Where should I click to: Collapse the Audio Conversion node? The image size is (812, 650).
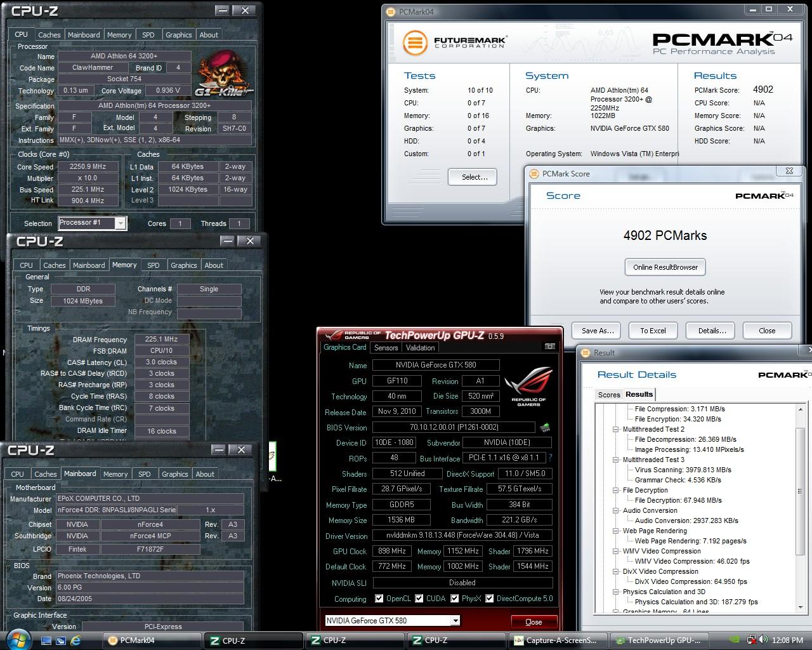click(x=615, y=510)
